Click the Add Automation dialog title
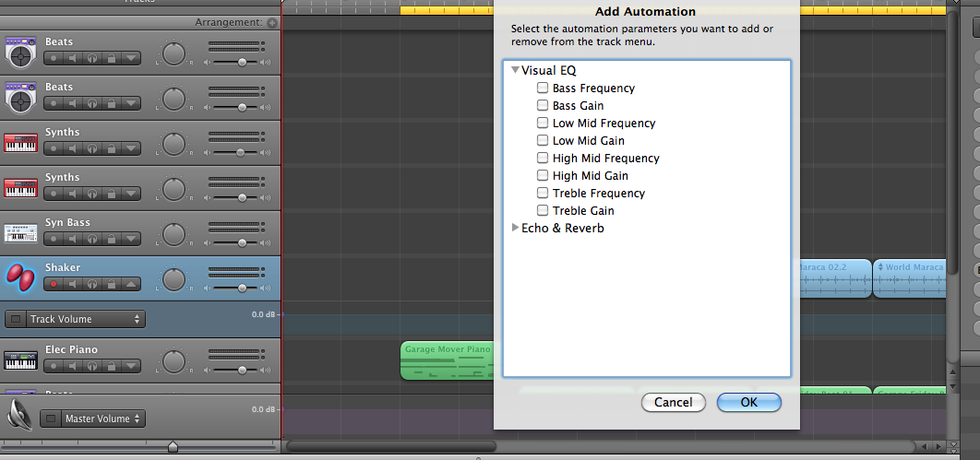This screenshot has height=460, width=980. (645, 11)
